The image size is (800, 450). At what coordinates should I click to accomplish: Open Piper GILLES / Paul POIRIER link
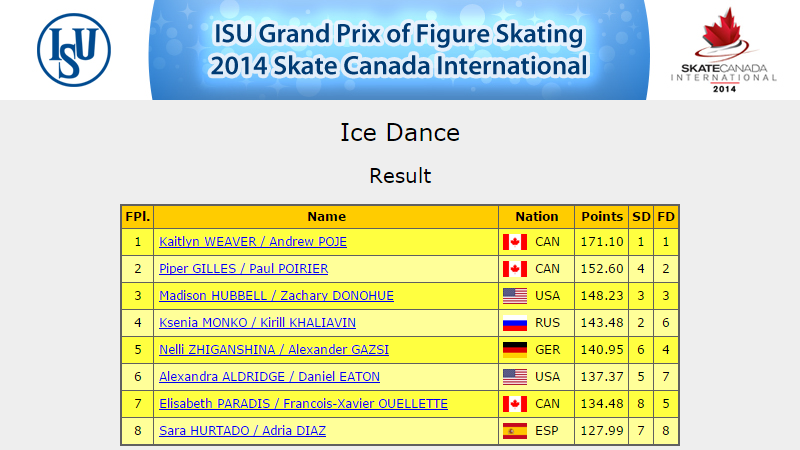point(243,269)
